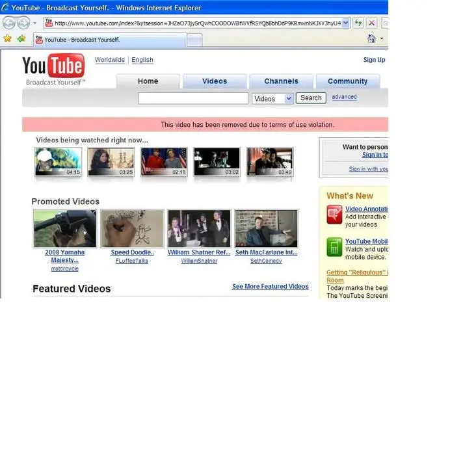Click the Sign Up link
476x476 pixels.
tap(374, 60)
